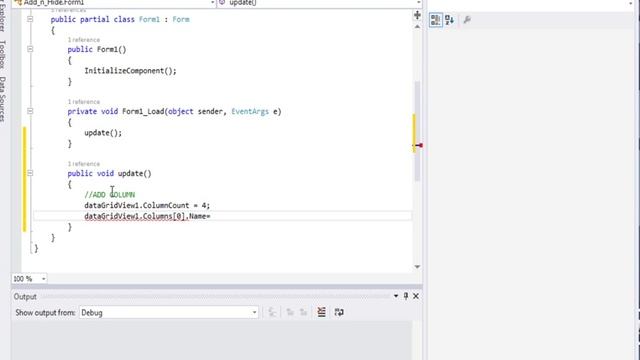Close the Output panel
Image resolution: width=640 pixels, height=360 pixels.
pyautogui.click(x=416, y=296)
